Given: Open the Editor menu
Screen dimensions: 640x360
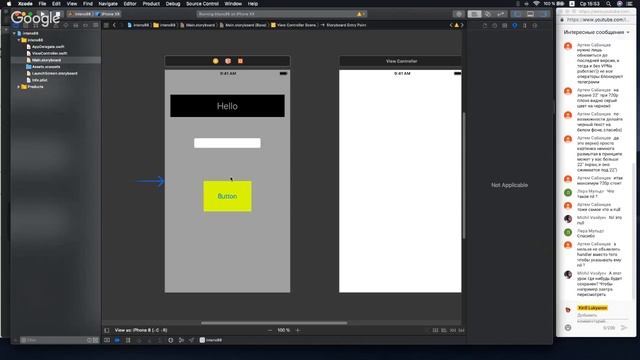Looking at the screenshot, I should coord(130,4).
